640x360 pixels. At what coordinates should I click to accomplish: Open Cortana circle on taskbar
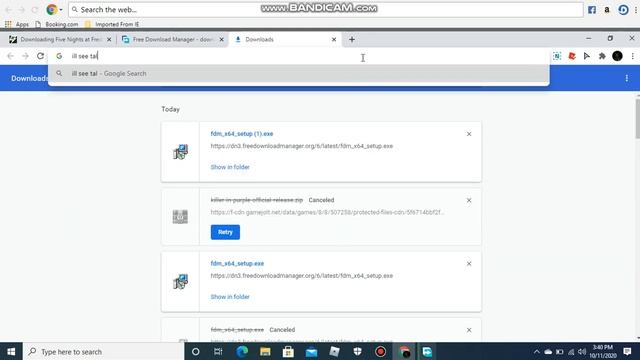(x=196, y=351)
